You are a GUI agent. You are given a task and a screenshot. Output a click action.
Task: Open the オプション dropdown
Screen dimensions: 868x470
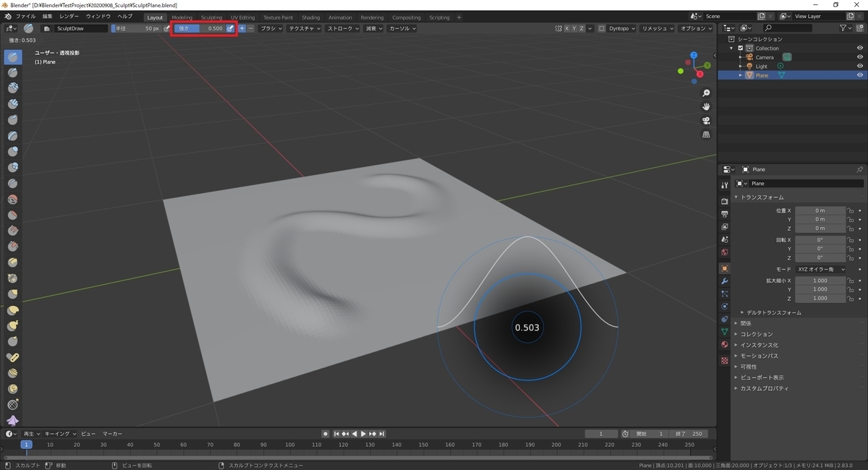click(x=696, y=28)
